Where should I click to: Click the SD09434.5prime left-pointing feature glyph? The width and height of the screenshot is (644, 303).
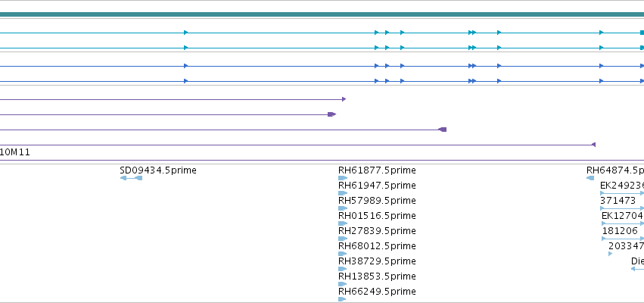click(131, 178)
